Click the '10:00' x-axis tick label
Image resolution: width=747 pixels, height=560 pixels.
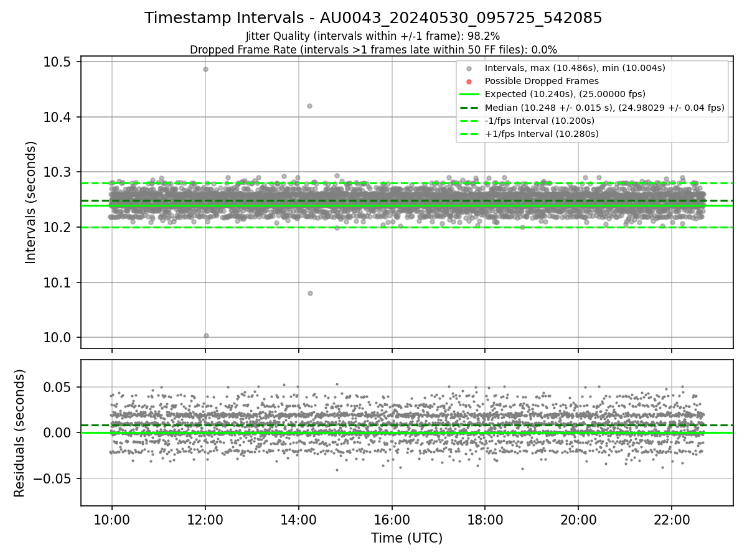point(112,520)
